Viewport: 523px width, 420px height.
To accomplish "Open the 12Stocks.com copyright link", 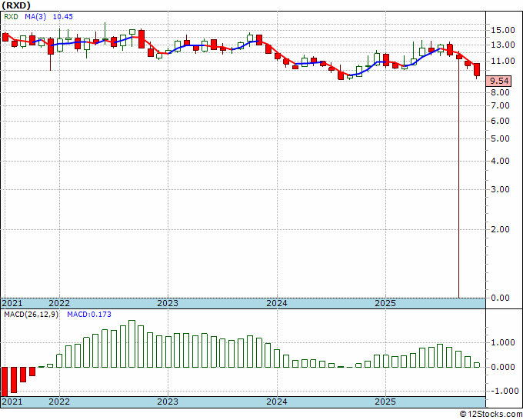I will [x=491, y=415].
